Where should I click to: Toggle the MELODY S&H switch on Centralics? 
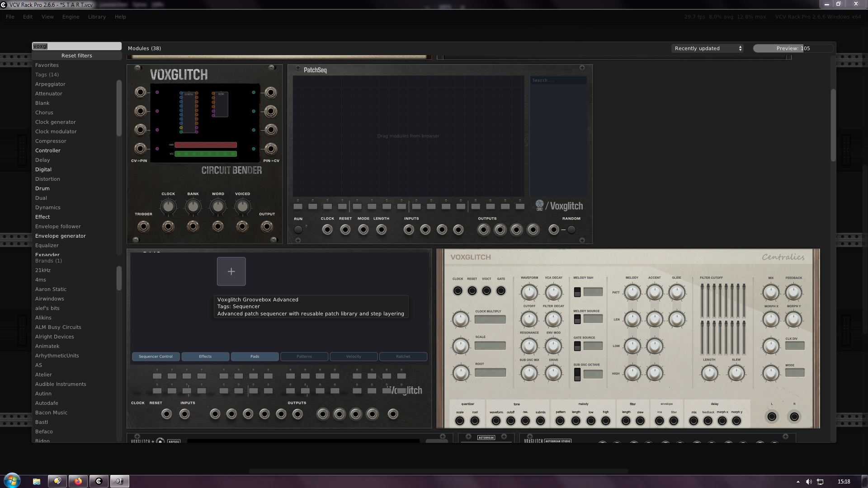(577, 292)
